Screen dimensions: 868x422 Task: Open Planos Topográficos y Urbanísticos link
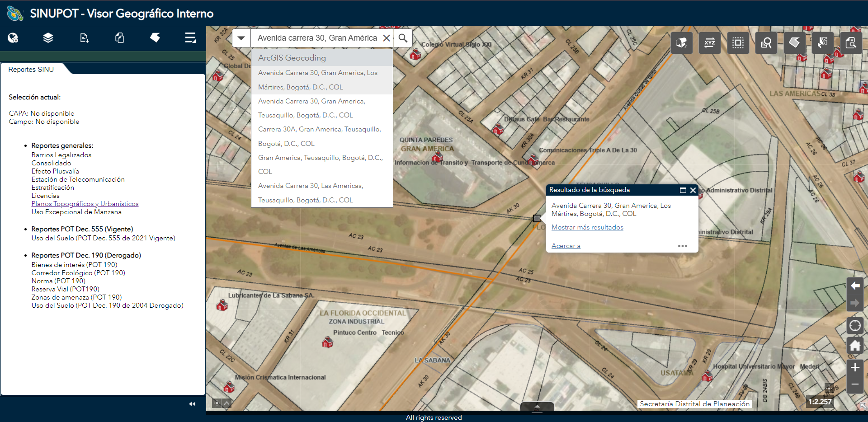[x=85, y=204]
